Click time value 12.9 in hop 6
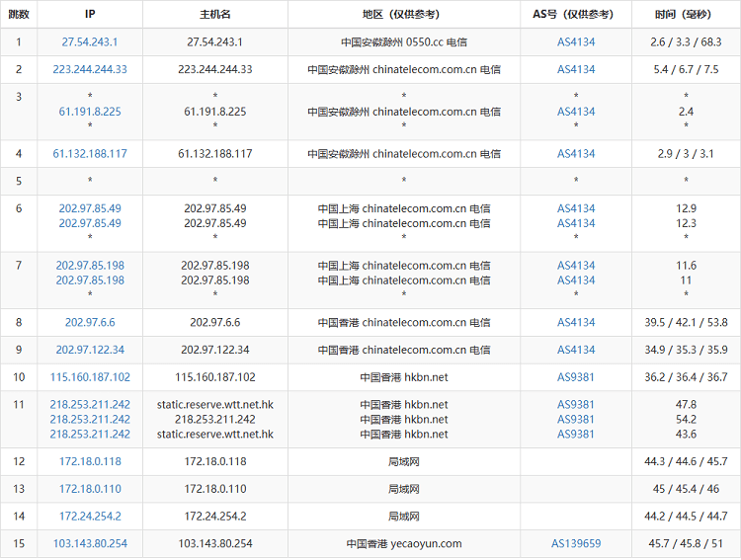Image resolution: width=741 pixels, height=560 pixels. click(686, 208)
